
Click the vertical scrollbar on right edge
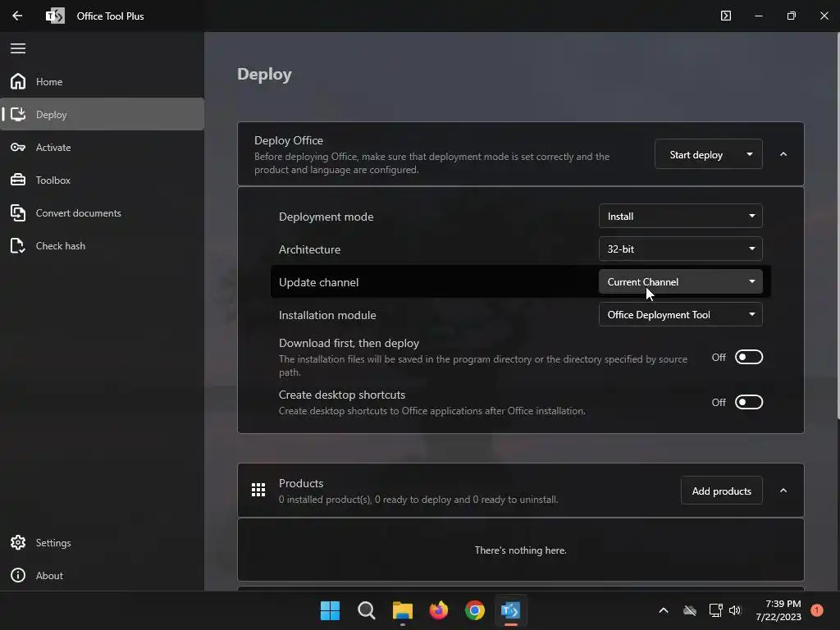tap(838, 225)
